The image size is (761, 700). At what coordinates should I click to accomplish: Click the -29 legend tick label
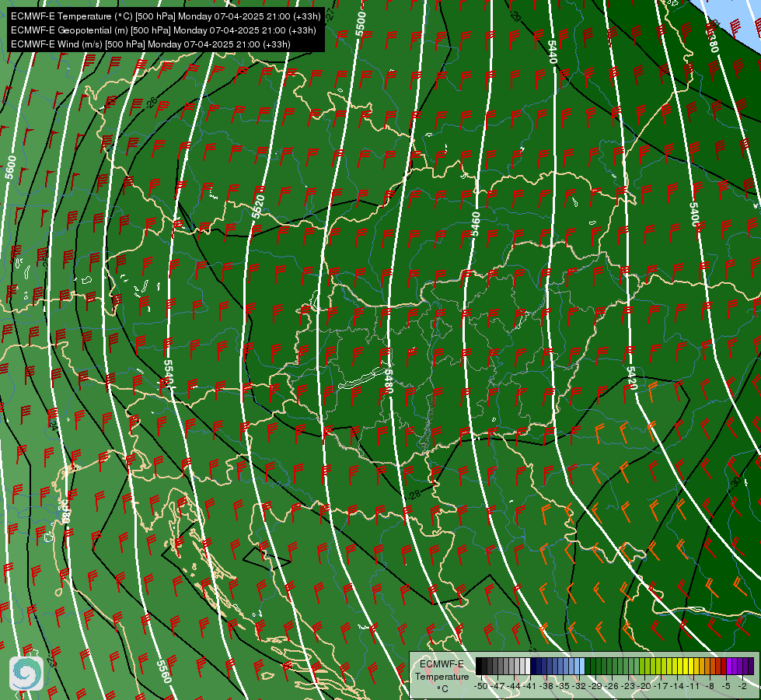pos(596,686)
